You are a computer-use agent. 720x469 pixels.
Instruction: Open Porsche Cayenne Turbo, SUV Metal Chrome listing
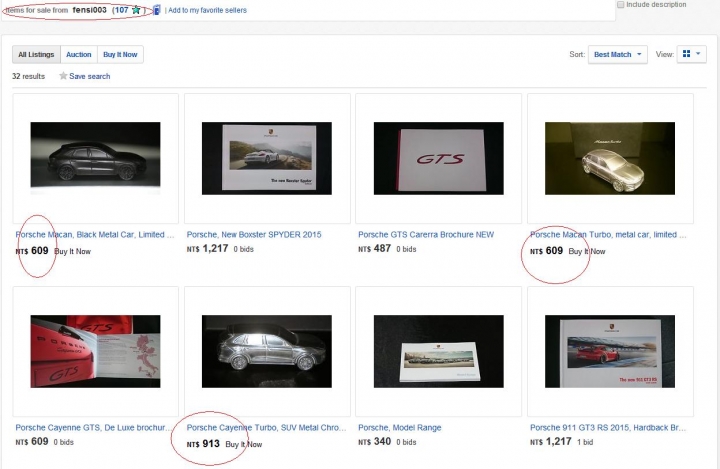tap(266, 427)
